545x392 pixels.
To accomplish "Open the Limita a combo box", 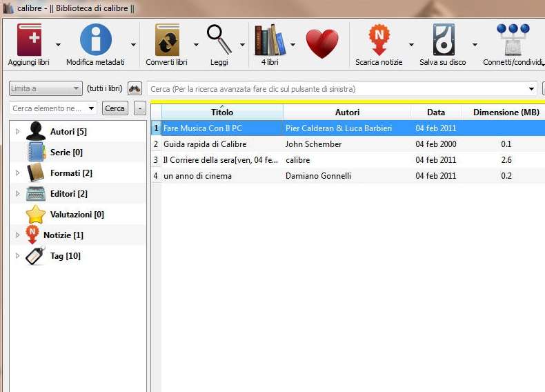I will 46,88.
